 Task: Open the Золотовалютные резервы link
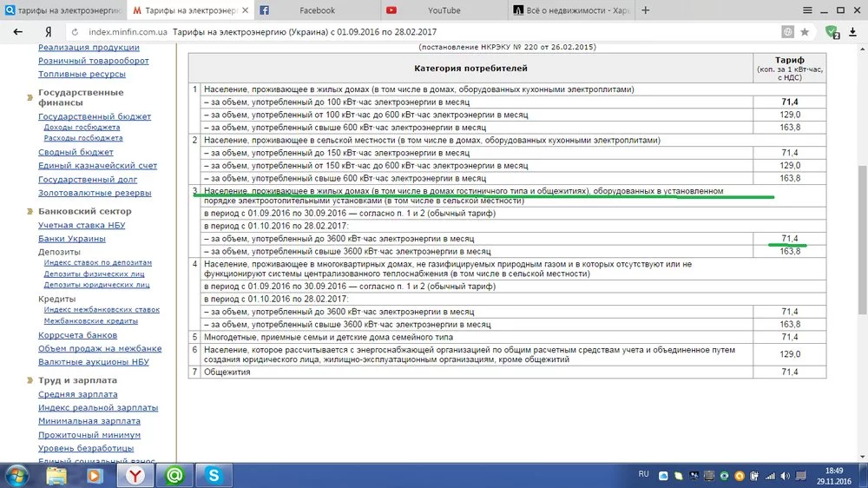pyautogui.click(x=95, y=193)
